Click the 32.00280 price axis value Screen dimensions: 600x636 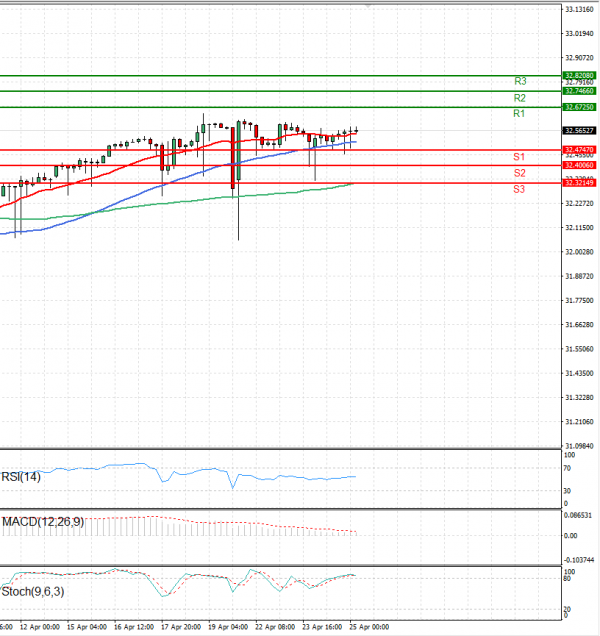pos(579,252)
